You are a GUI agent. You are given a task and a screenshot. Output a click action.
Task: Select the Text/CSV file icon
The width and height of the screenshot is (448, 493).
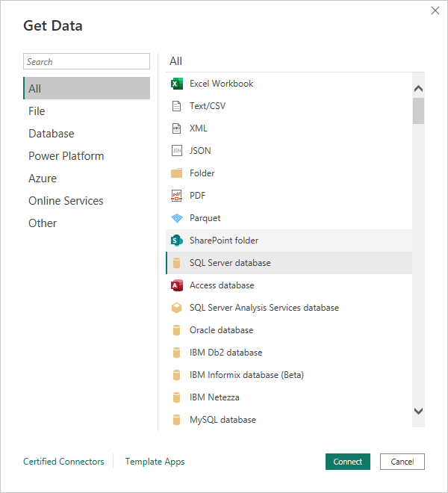click(x=177, y=106)
